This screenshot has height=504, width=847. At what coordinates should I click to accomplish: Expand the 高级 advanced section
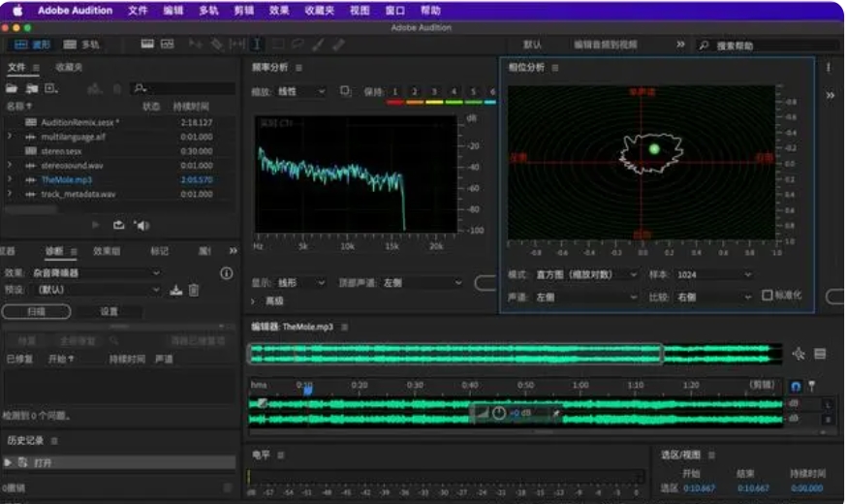[x=253, y=300]
